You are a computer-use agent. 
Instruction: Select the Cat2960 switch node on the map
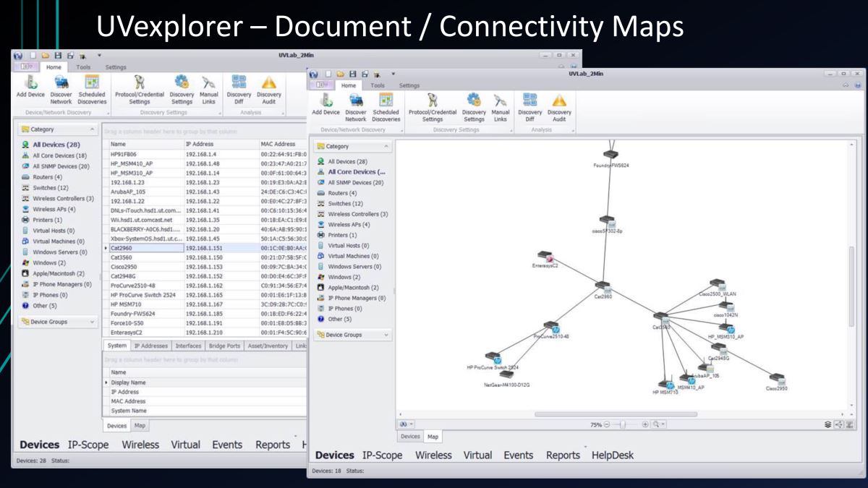click(x=603, y=288)
